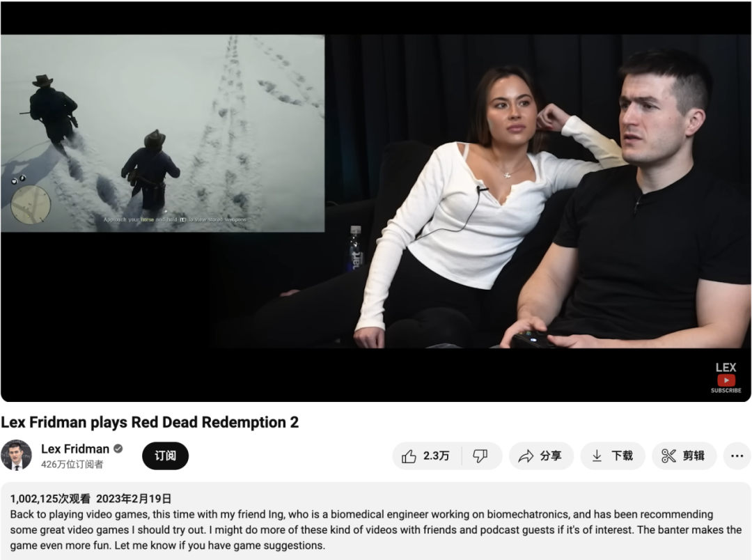Click the share arrow icon
Viewport: 752px width, 560px height.
526,456
